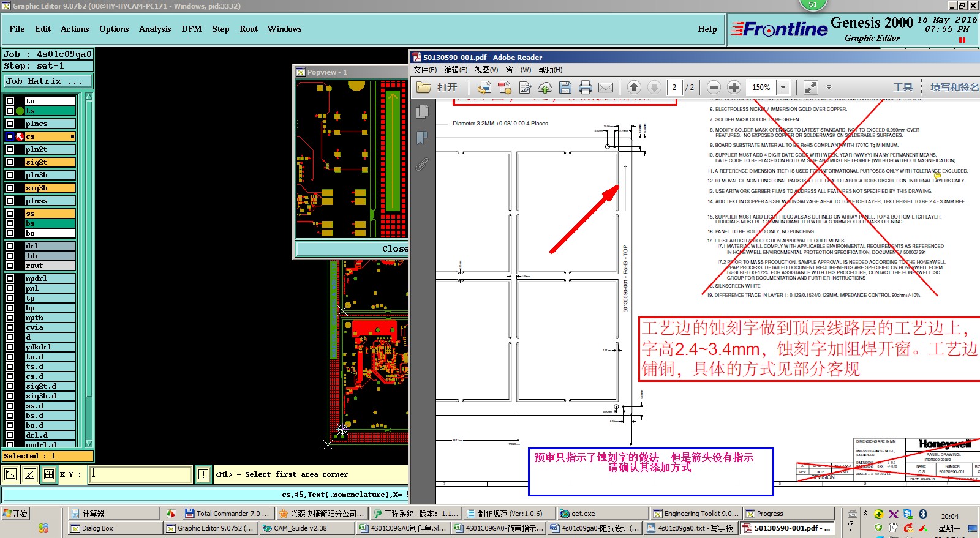Open the 150% zoom level dropdown

point(783,88)
